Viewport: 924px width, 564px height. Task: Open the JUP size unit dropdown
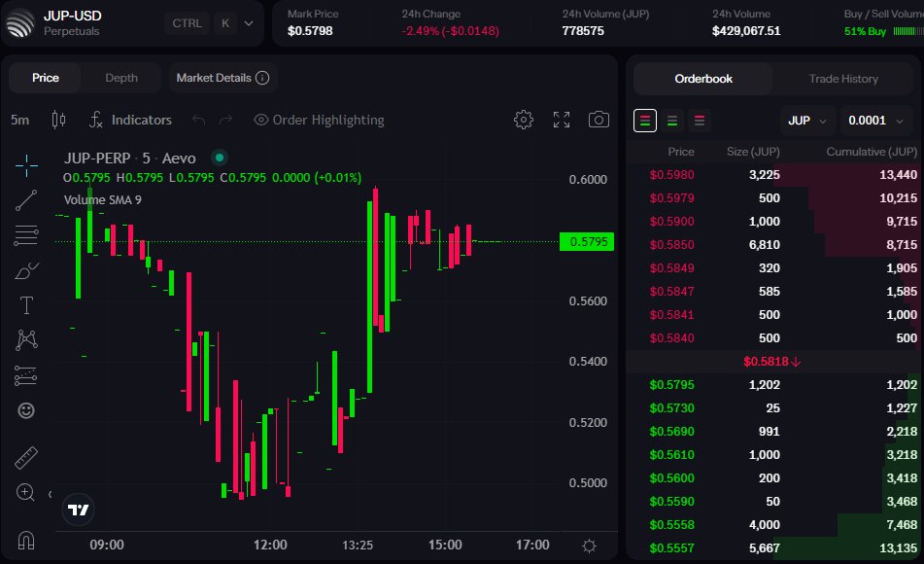[x=806, y=121]
